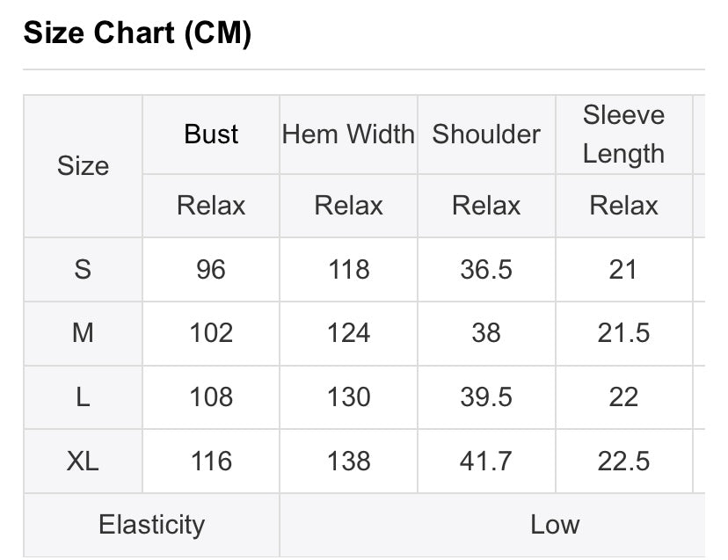Click the S size row label
This screenshot has width=728, height=560.
pyautogui.click(x=84, y=269)
